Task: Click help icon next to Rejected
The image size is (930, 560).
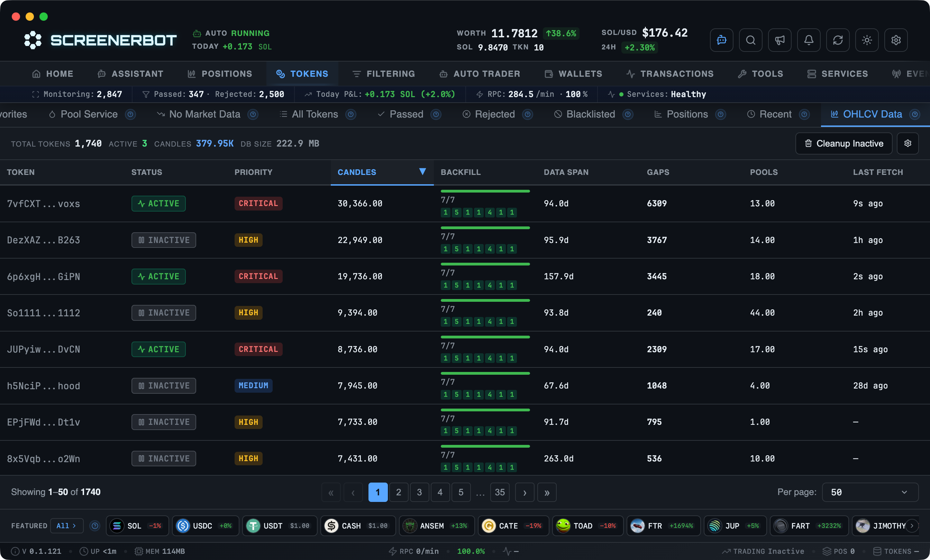Action: [x=528, y=114]
